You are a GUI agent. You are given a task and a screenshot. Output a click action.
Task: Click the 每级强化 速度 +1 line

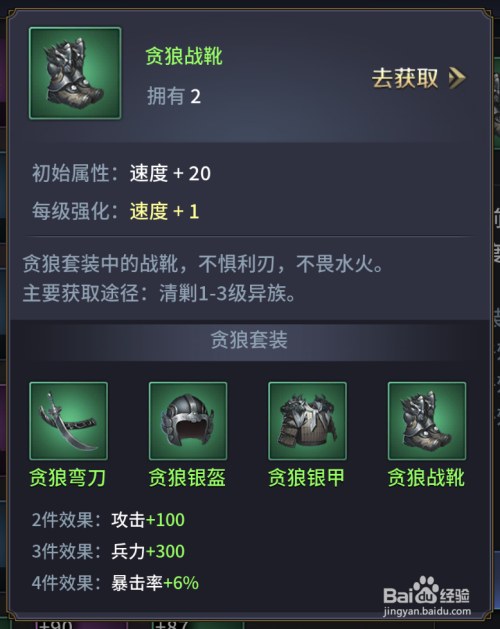click(116, 211)
